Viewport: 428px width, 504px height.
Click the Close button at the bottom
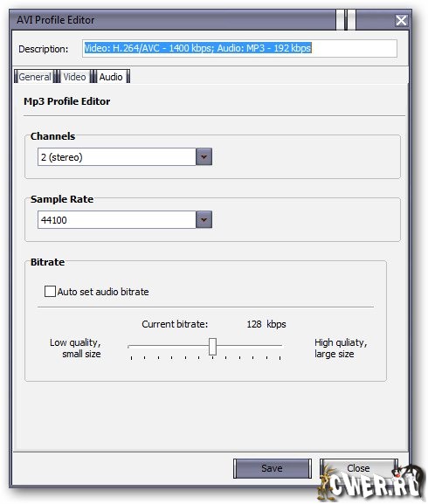pyautogui.click(x=358, y=468)
